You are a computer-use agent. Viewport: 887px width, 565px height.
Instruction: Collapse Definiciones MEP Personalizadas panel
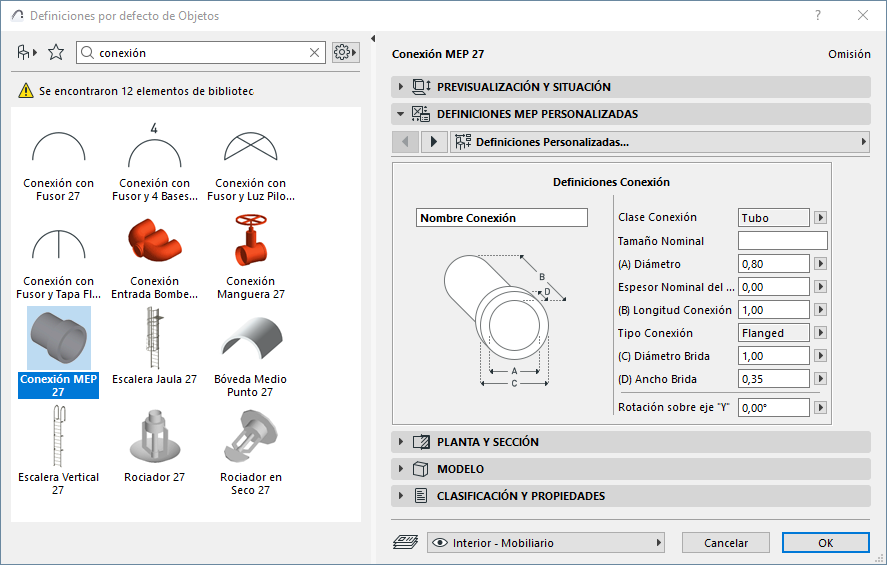[401, 114]
